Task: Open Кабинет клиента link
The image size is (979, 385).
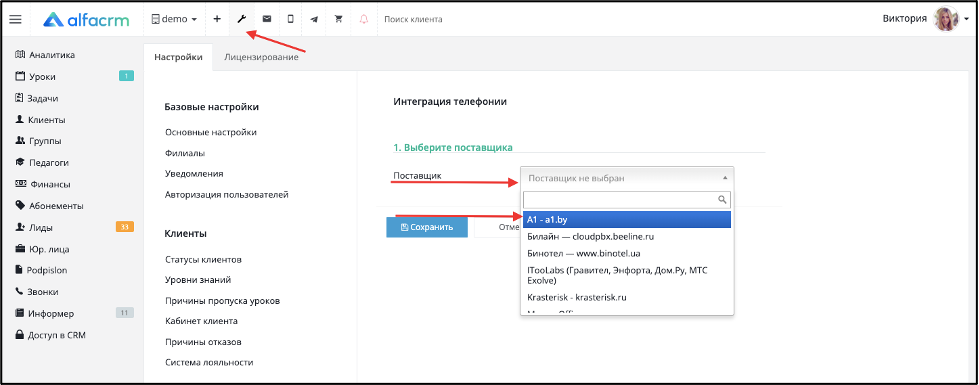Action: pos(201,321)
